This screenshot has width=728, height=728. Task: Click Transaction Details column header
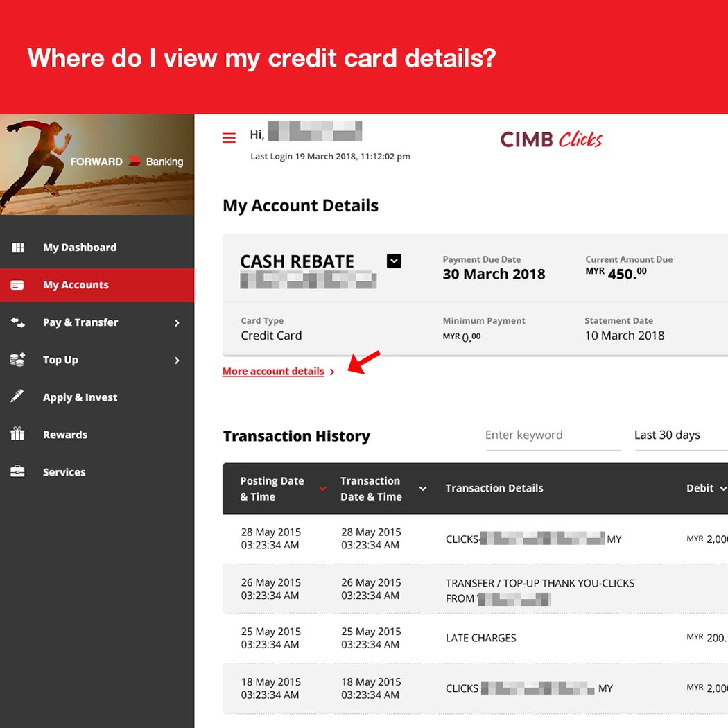tap(494, 488)
